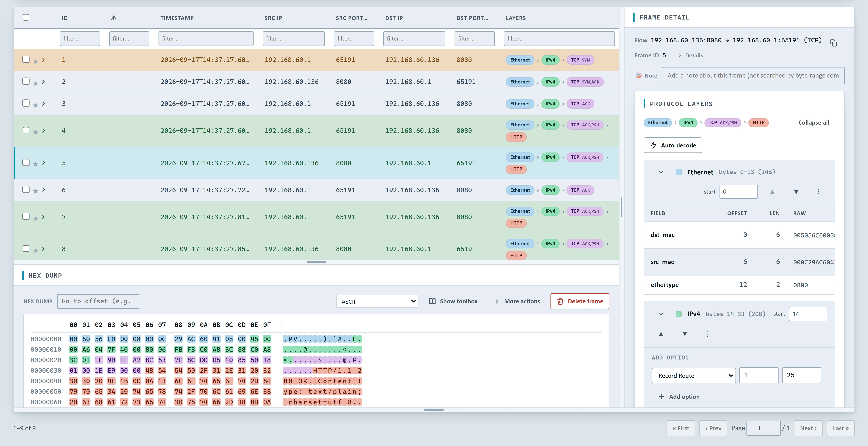This screenshot has width=868, height=446.
Task: Collapse the IPv4 layer section chevron
Action: click(x=661, y=314)
